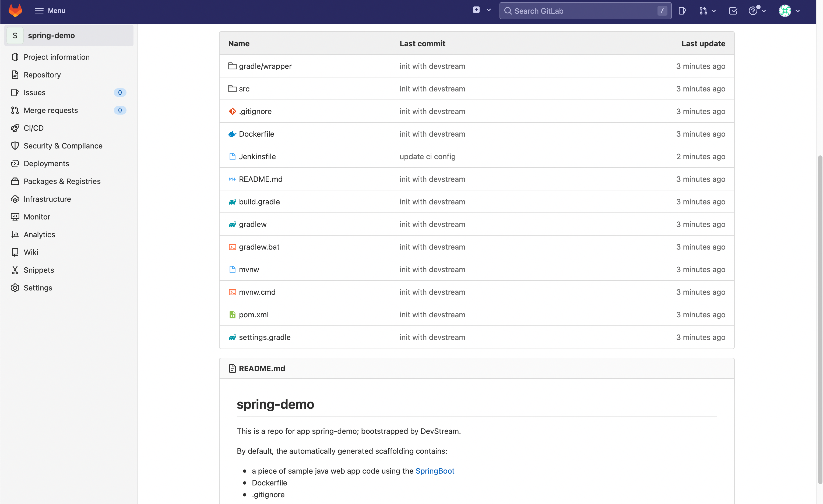The image size is (823, 504).
Task: Click the GitLab fox logo
Action: [15, 11]
